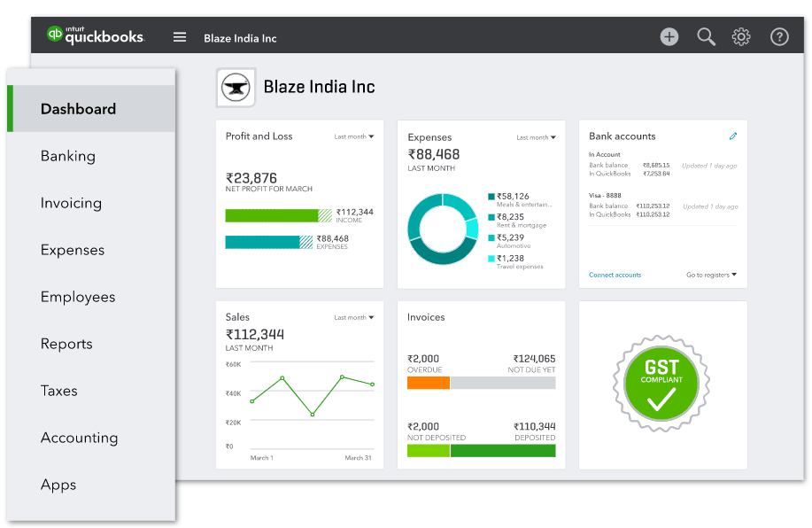Open Accounting in the sidebar
Screen dimensions: 812x528
click(x=79, y=438)
